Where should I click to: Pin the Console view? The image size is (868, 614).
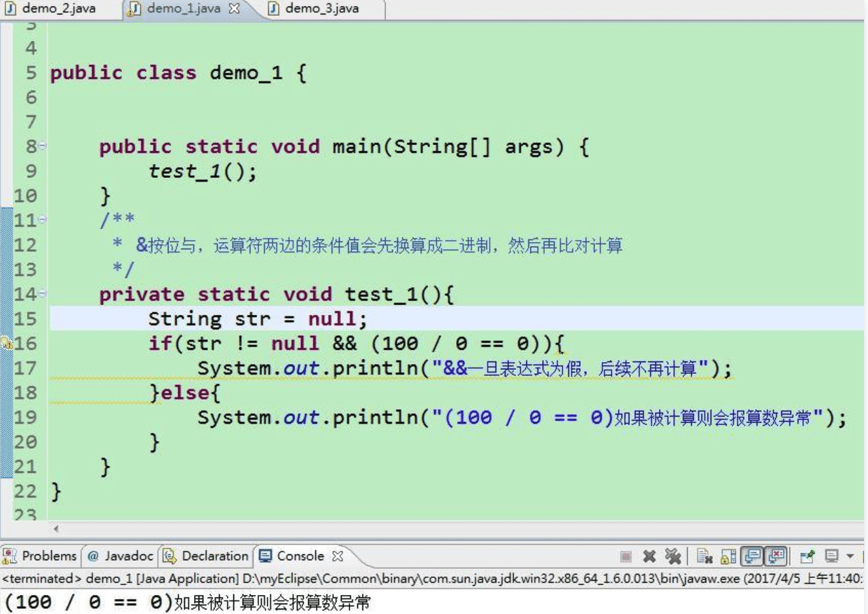(807, 556)
